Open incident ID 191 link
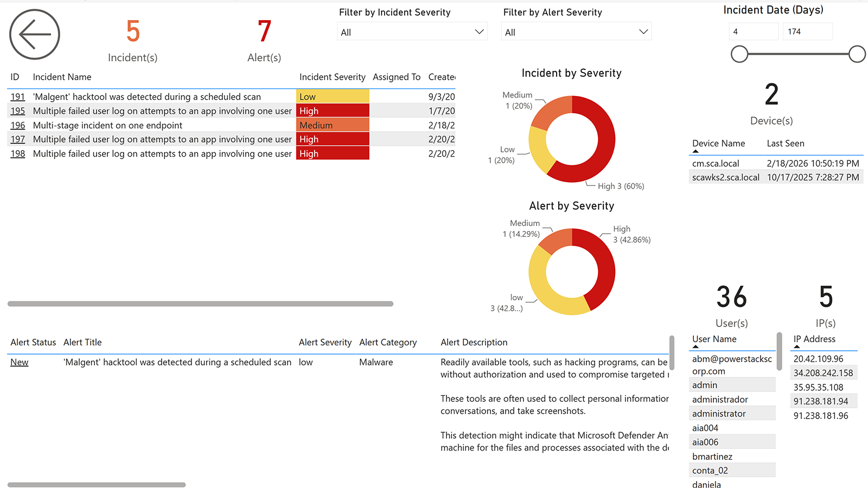The height and width of the screenshot is (488, 868). pyautogui.click(x=18, y=97)
